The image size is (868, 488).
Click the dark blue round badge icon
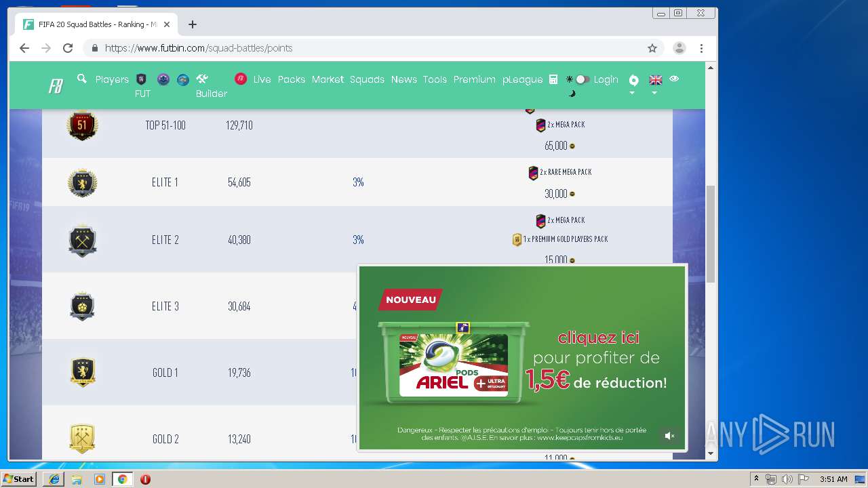163,79
